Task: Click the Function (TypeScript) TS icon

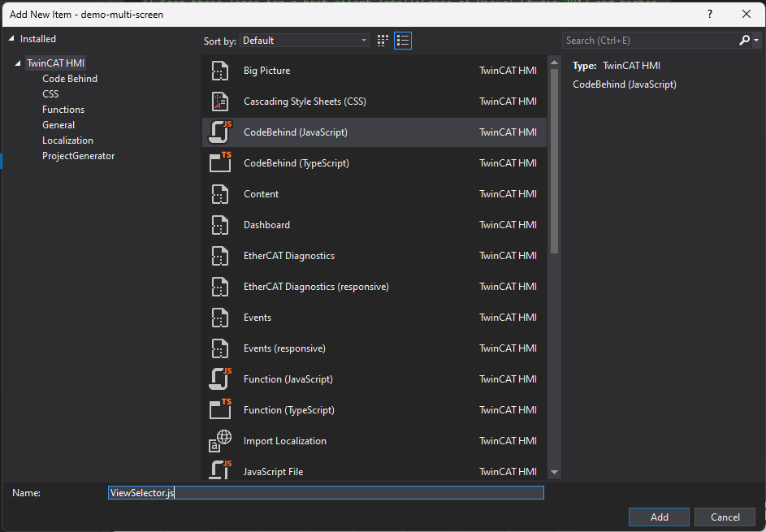Action: click(220, 409)
